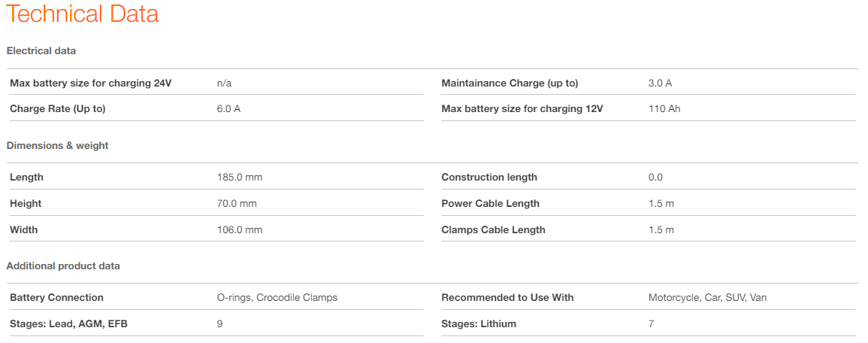Click the Stages: Lithium label
868x343 pixels.
(479, 324)
